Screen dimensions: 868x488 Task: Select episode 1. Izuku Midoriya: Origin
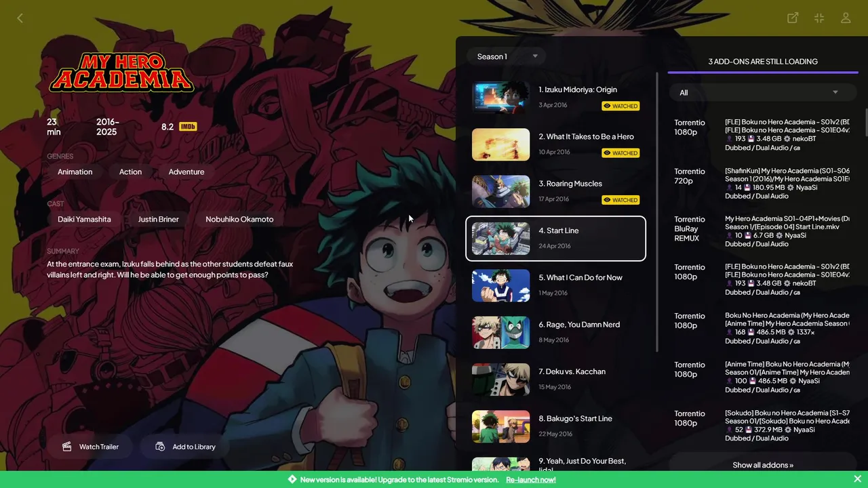(556, 98)
